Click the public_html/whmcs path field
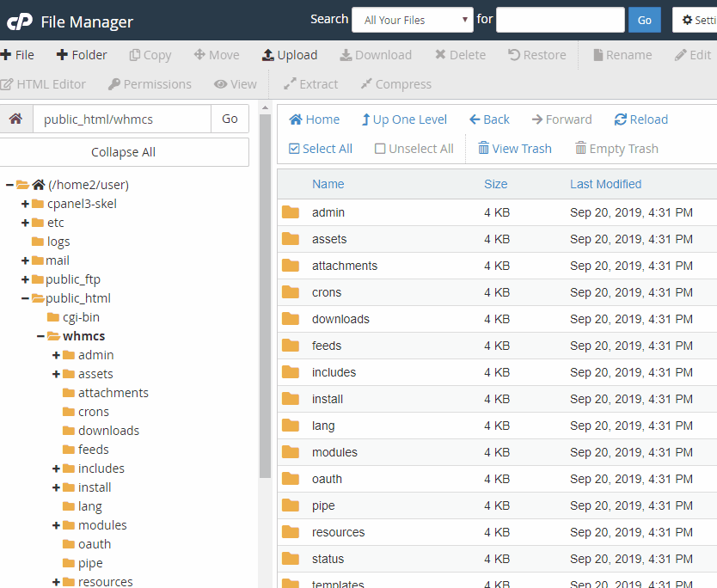 (122, 119)
